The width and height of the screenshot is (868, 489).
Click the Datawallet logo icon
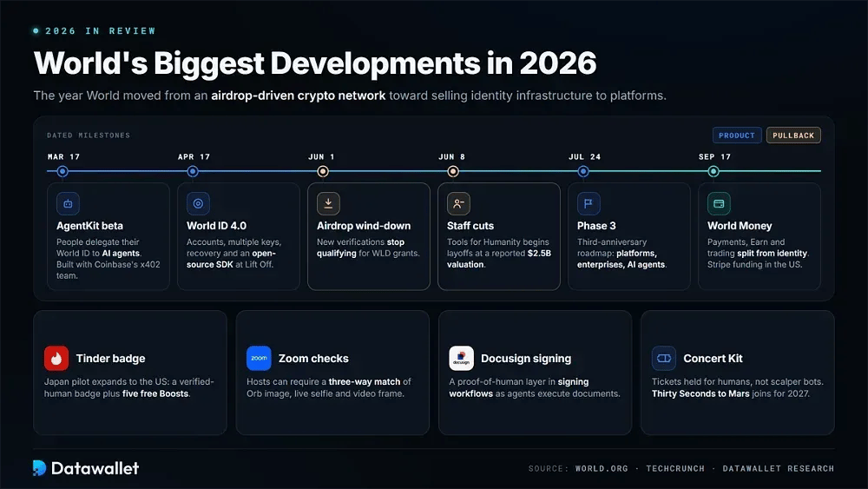pyautogui.click(x=39, y=468)
